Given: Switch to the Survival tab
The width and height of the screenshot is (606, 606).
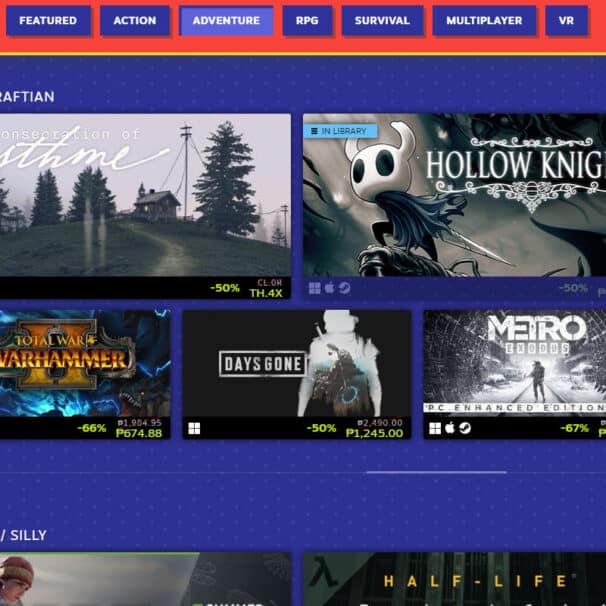Looking at the screenshot, I should point(382,20).
